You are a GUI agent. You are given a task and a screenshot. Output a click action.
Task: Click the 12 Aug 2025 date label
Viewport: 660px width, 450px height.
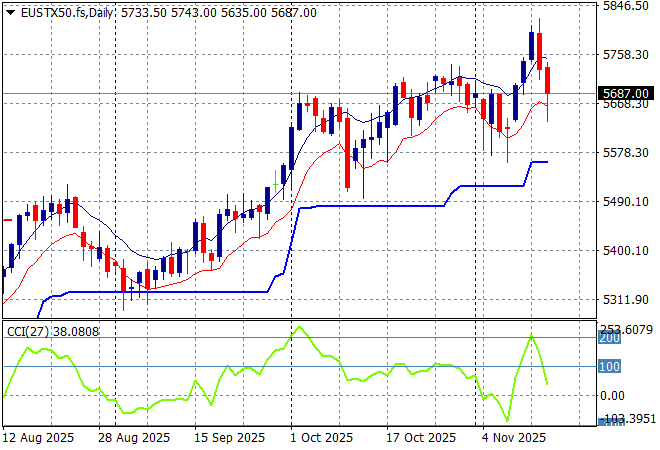[x=37, y=438]
